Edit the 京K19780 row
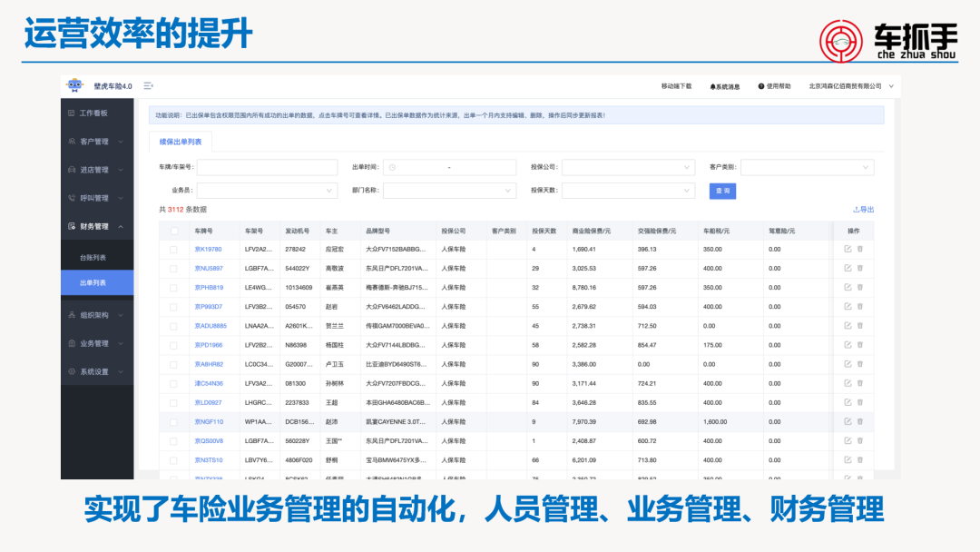The width and height of the screenshot is (980, 552). coord(848,249)
